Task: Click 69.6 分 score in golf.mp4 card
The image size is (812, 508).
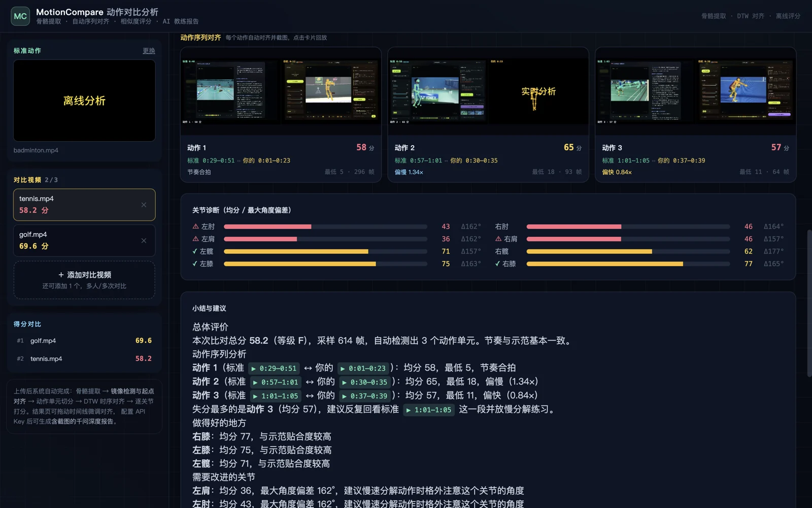Action: [34, 246]
